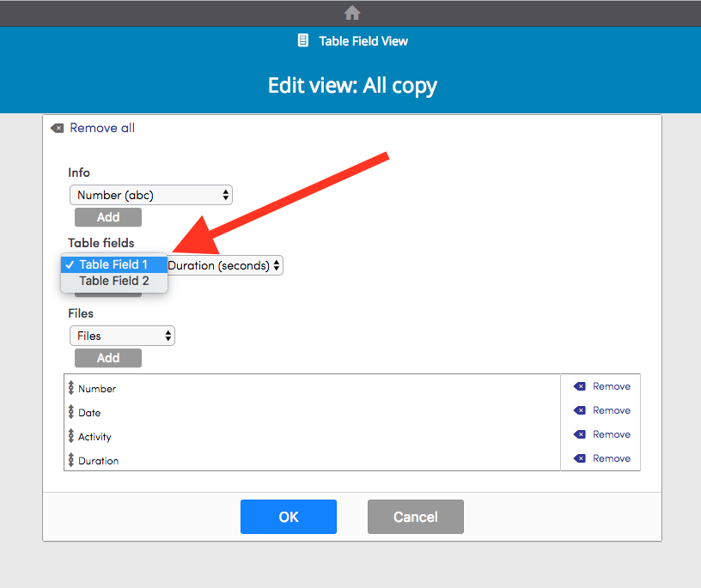This screenshot has height=588, width=701.
Task: Click the drag handle icon next to Date
Action: 71,412
